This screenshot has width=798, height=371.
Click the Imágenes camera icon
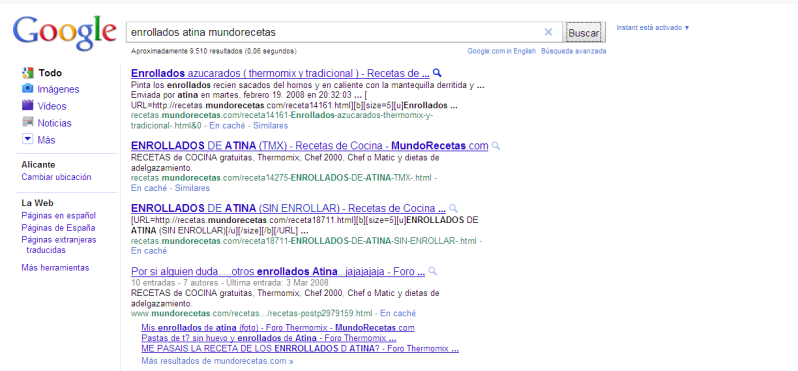[x=27, y=89]
